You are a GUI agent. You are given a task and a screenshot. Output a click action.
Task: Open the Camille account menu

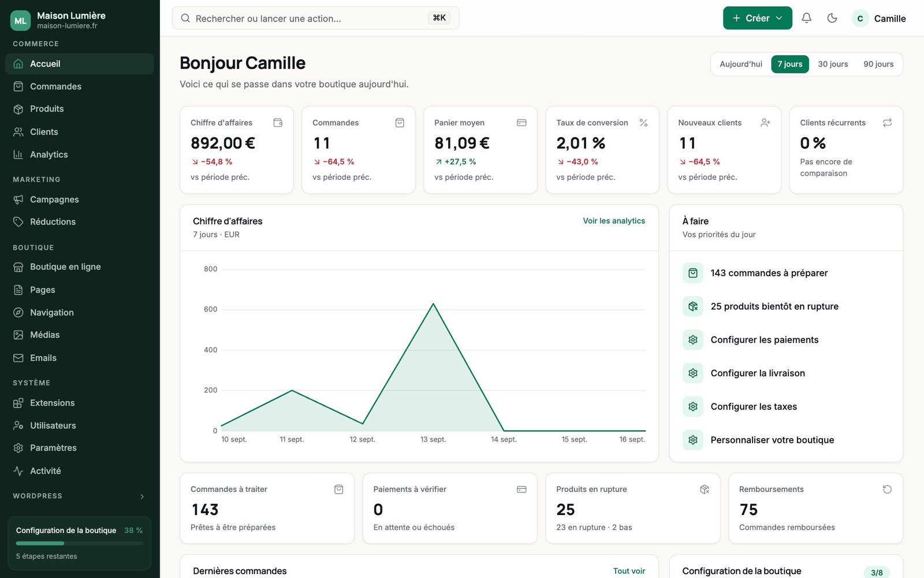coord(879,18)
